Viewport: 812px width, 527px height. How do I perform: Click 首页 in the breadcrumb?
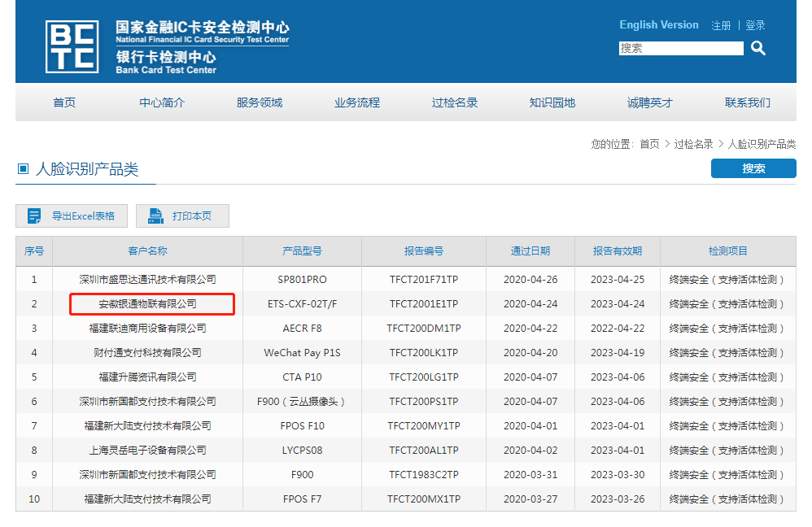tap(649, 144)
